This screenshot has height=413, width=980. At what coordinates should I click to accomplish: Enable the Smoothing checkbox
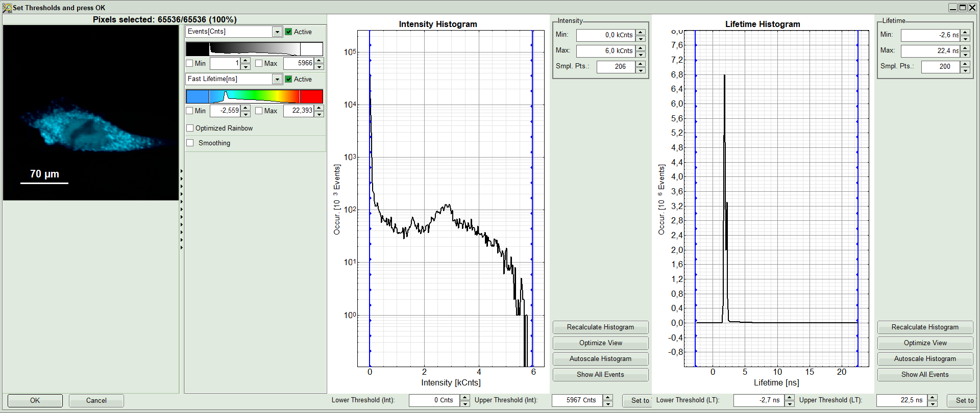(190, 143)
